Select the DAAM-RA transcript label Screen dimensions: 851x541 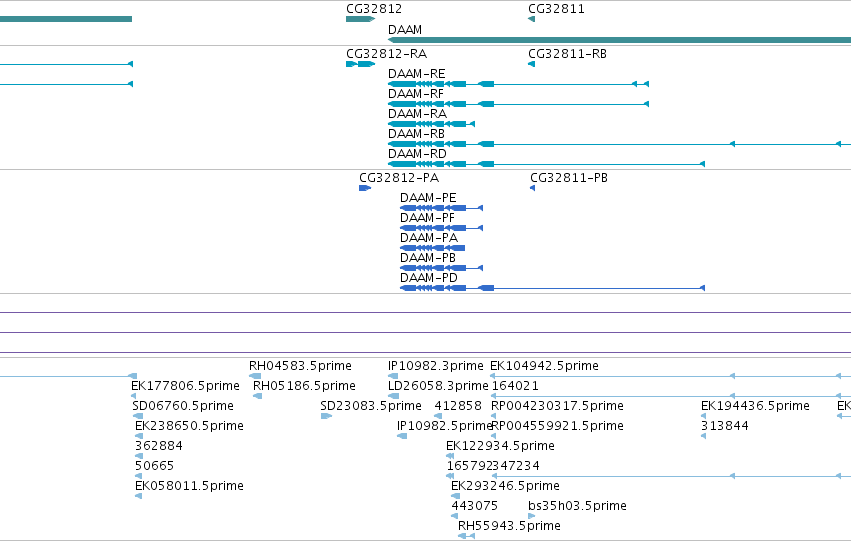pyautogui.click(x=417, y=114)
